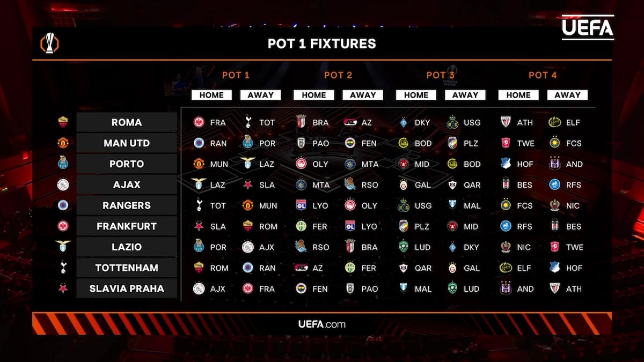Click the POT 4 orange heading
Viewport: 644px width, 362px height.
click(543, 75)
